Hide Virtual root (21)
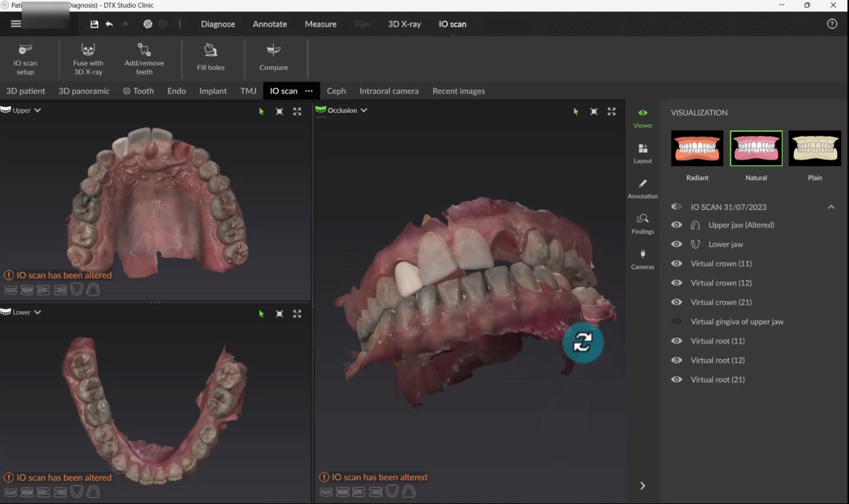 pyautogui.click(x=677, y=379)
